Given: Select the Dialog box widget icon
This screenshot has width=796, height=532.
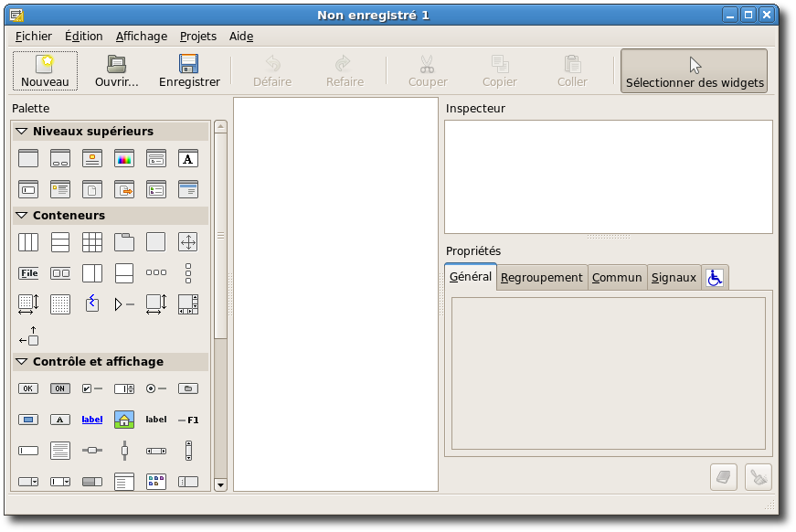Looking at the screenshot, I should [x=60, y=158].
